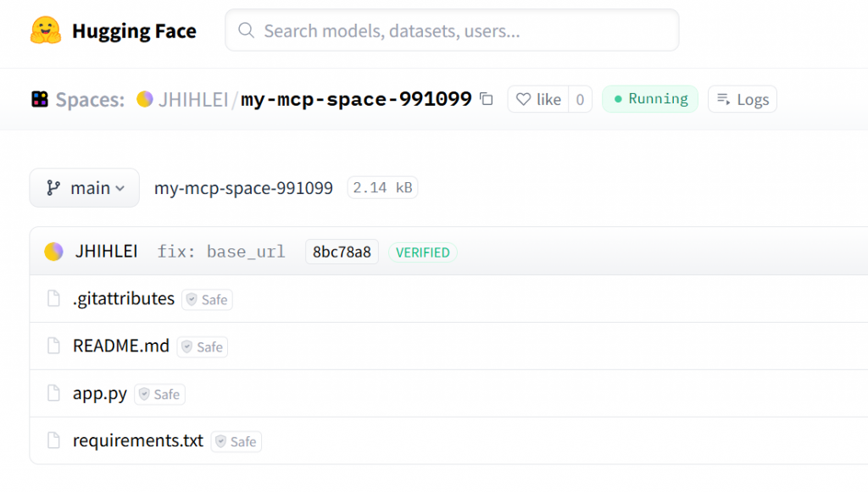The image size is (868, 493).
Task: Click the file icon next to requirements.txt
Action: pyautogui.click(x=53, y=440)
